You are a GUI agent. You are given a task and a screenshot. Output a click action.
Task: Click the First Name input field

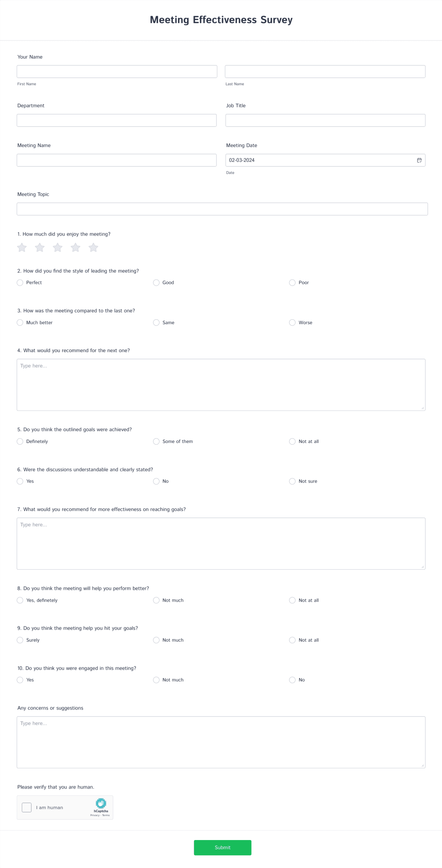coord(117,71)
